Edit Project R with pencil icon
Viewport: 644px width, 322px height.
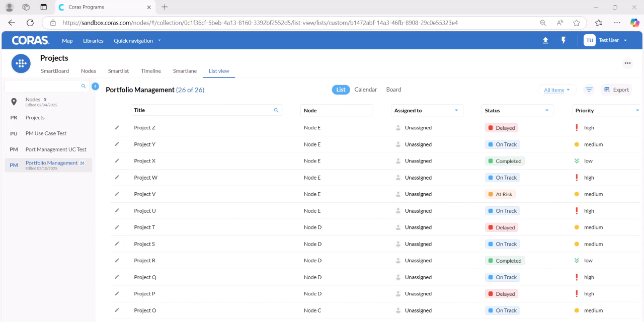[117, 260]
